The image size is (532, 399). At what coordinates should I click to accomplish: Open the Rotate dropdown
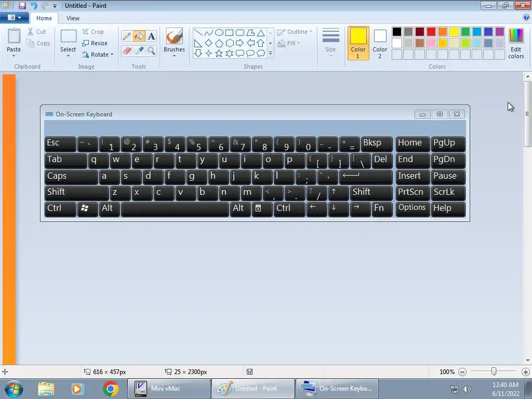click(98, 54)
